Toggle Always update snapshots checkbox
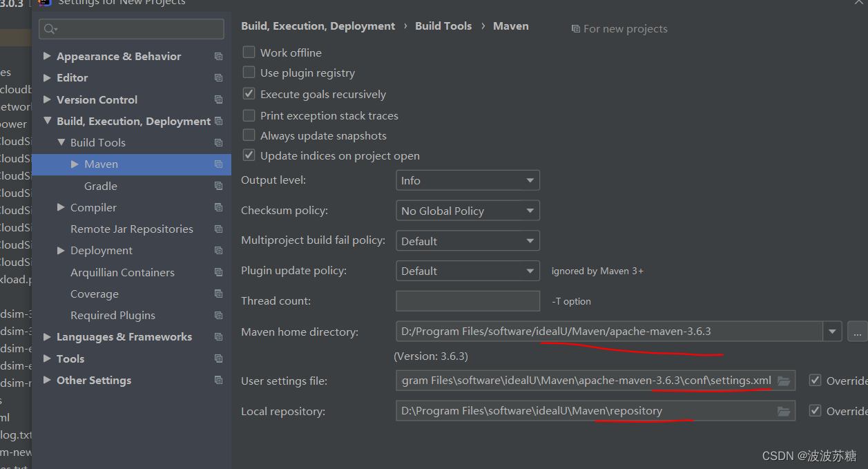 [x=249, y=135]
